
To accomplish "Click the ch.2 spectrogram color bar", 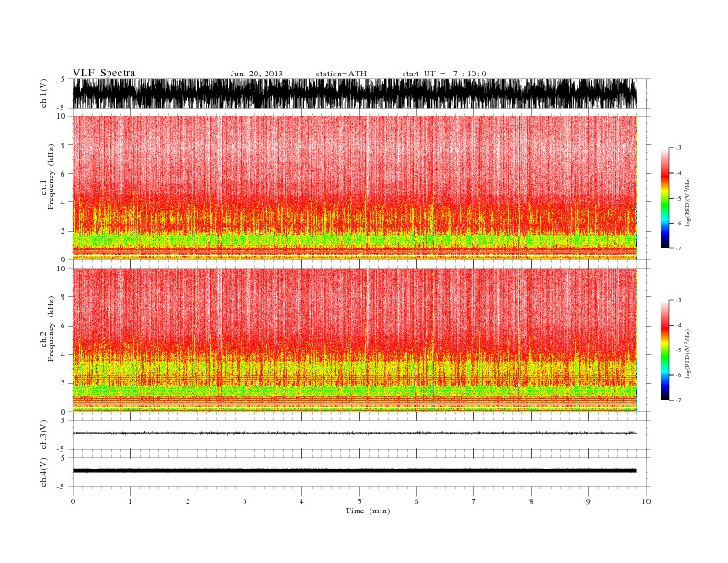I will click(665, 350).
